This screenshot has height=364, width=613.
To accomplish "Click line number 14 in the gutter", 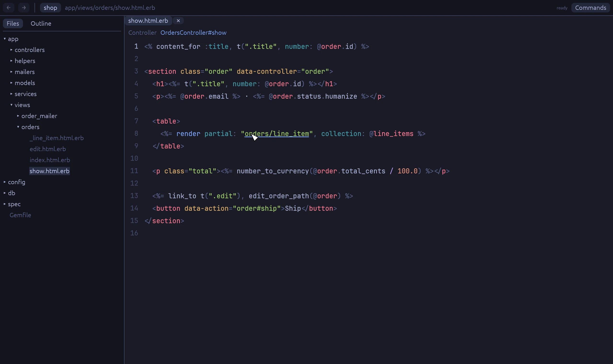I will click(134, 208).
